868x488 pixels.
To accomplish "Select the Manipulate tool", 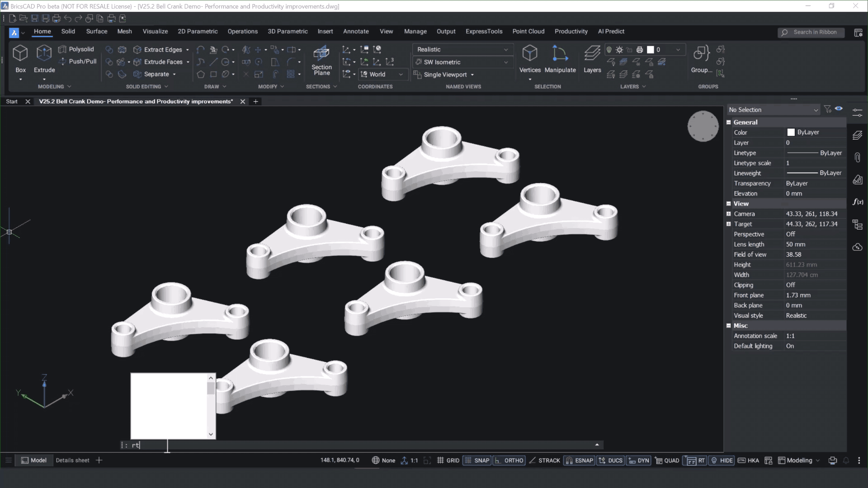I will (560, 59).
